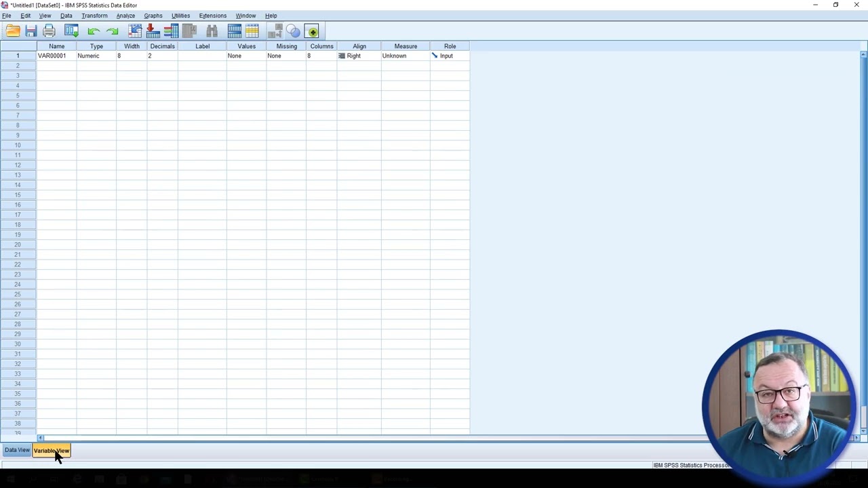The width and height of the screenshot is (868, 488).
Task: Click the grayed Run Descriptive Statistics icon
Action: pos(189,31)
